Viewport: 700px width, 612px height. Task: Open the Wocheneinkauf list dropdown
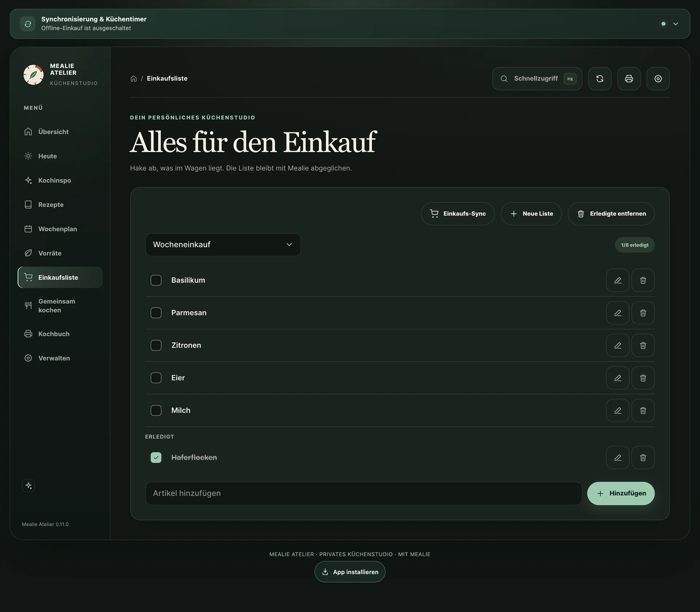point(223,245)
